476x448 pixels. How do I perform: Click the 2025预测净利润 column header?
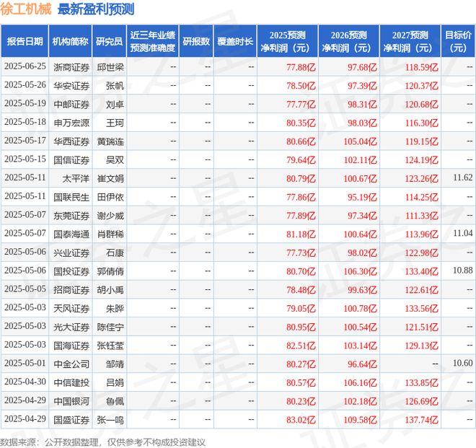point(288,41)
